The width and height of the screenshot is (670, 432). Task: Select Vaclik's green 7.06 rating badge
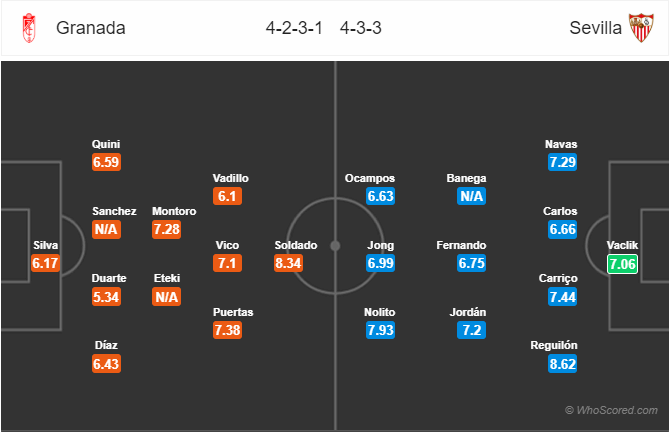coord(623,264)
